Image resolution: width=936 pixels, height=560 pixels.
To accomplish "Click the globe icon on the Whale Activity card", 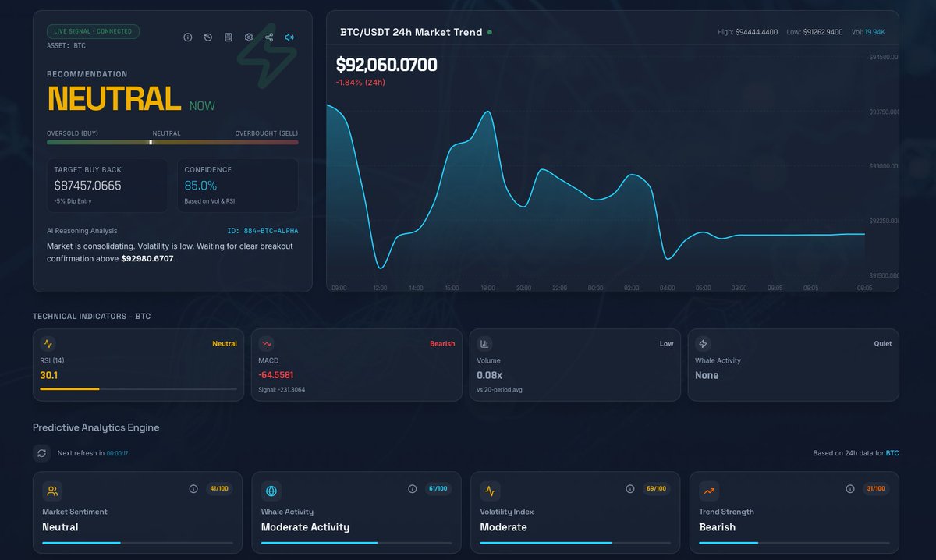I will click(x=271, y=491).
